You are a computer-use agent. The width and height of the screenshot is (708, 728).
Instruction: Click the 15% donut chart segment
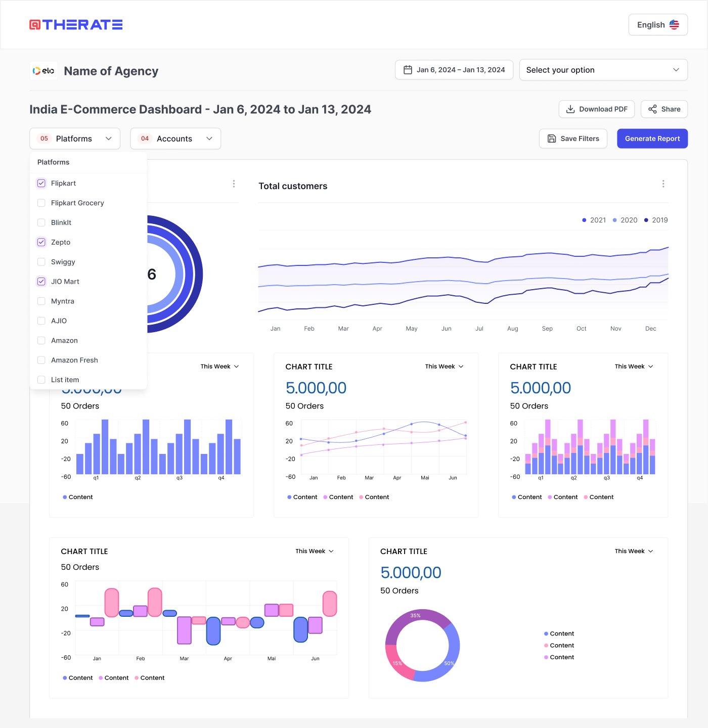(399, 663)
